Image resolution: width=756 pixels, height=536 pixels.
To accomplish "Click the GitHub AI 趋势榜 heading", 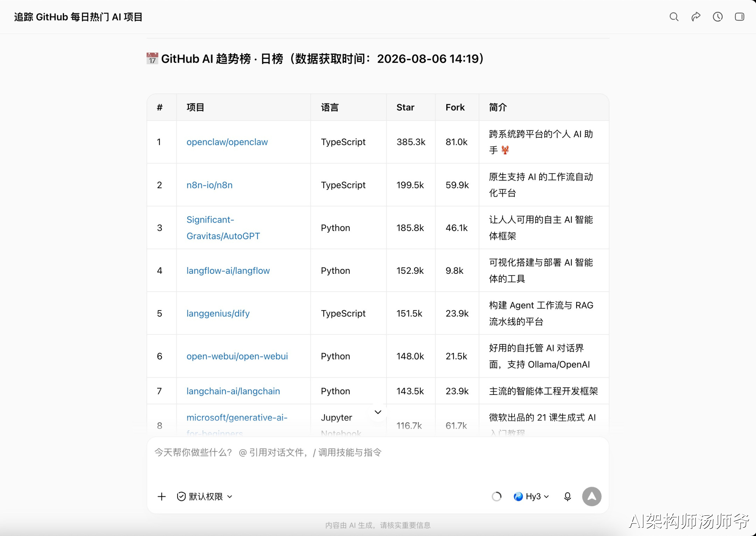I will point(315,59).
